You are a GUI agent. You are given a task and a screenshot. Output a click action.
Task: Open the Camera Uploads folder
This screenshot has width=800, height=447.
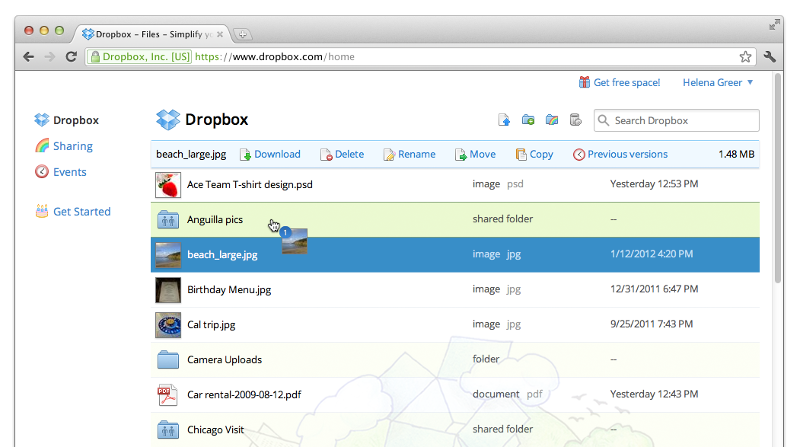224,360
